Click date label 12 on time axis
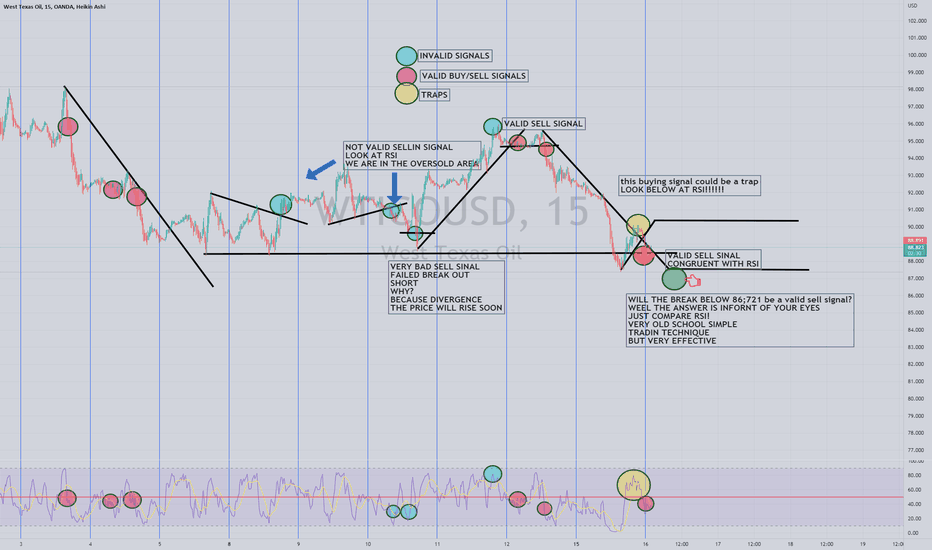The width and height of the screenshot is (932, 550). (506, 544)
